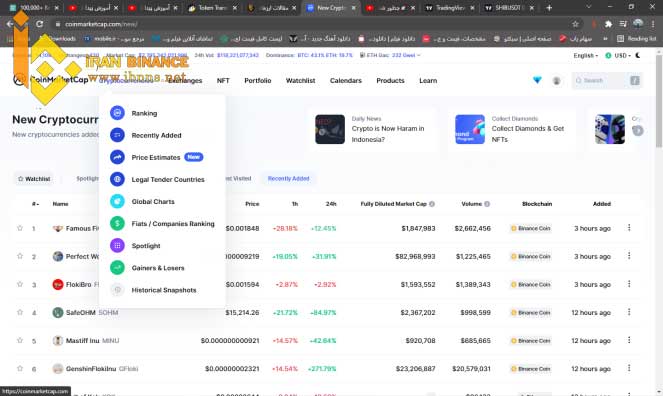Click the Historical Snapshots icon

tap(117, 290)
